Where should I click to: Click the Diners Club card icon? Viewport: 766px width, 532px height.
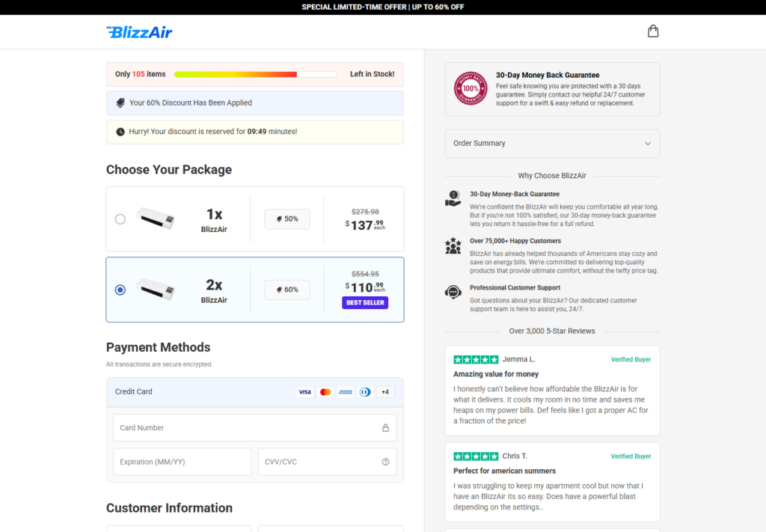tap(365, 392)
